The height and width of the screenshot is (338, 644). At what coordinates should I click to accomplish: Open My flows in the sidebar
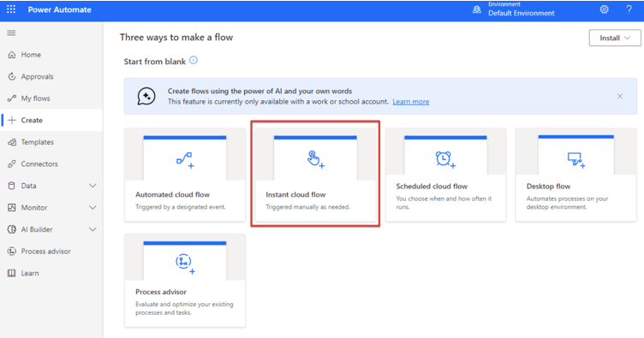(x=51, y=98)
